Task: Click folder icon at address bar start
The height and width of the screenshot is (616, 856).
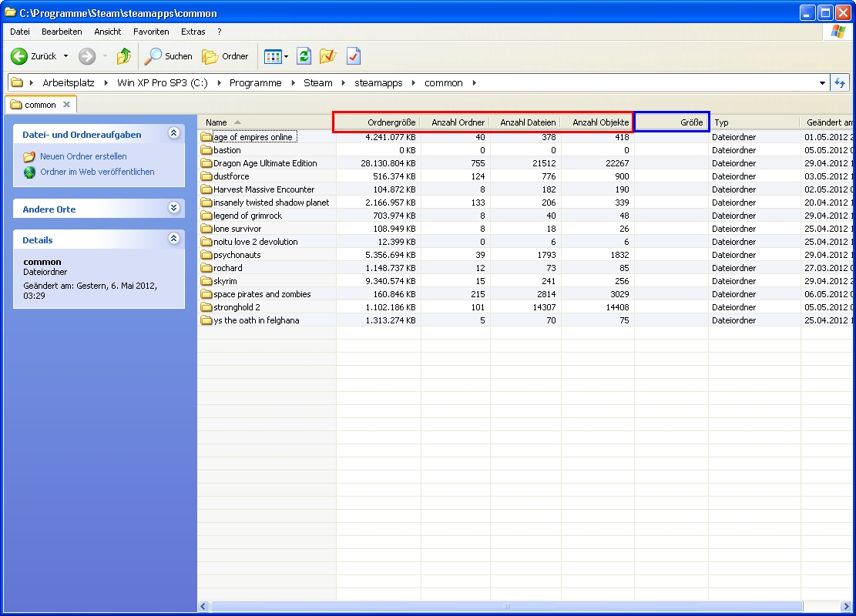Action: (17, 83)
